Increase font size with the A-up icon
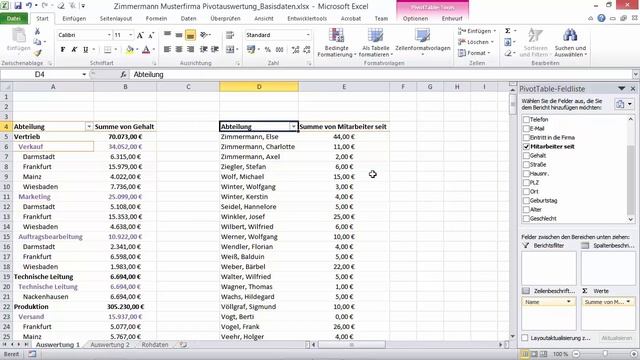Screen dimensions: 640x360 pyautogui.click(x=140, y=35)
